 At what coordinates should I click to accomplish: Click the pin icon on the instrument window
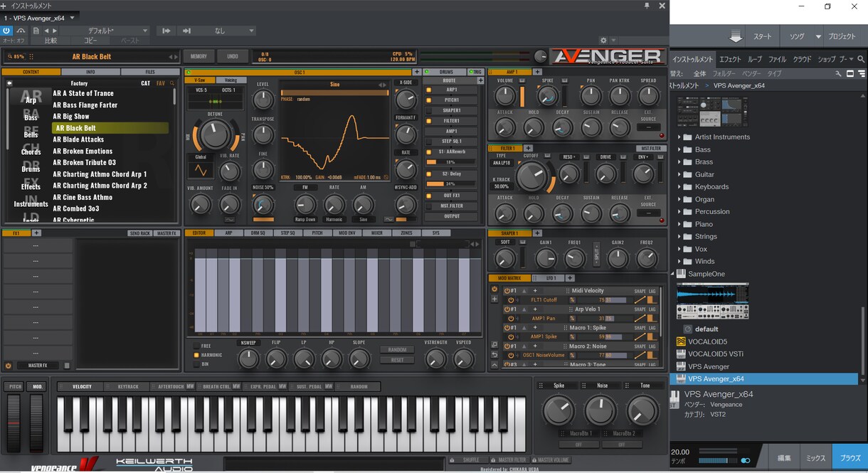pyautogui.click(x=647, y=6)
